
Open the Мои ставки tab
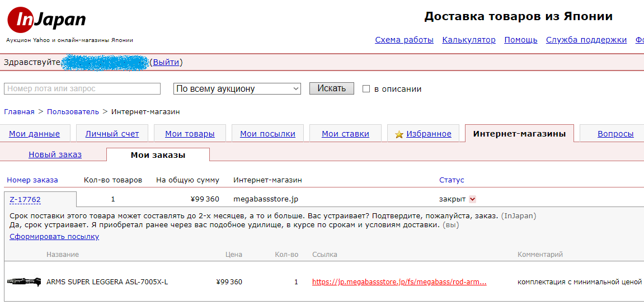pos(345,134)
